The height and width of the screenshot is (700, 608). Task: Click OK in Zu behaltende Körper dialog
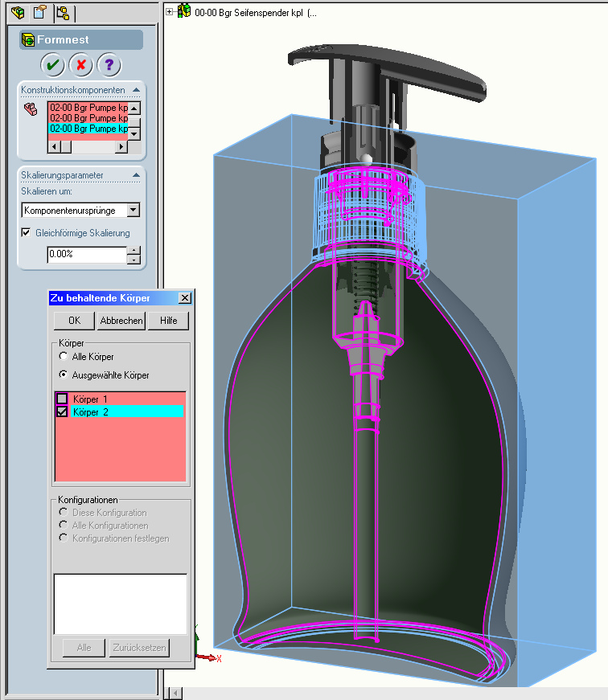point(74,321)
